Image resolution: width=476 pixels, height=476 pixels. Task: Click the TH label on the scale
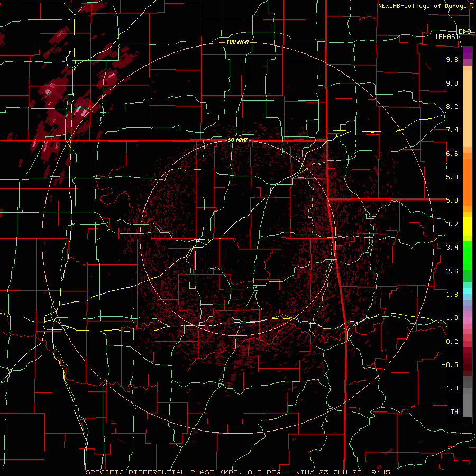(454, 412)
